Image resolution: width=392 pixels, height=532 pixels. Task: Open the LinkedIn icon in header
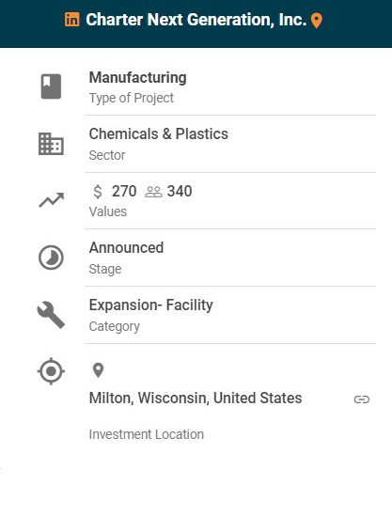[72, 20]
